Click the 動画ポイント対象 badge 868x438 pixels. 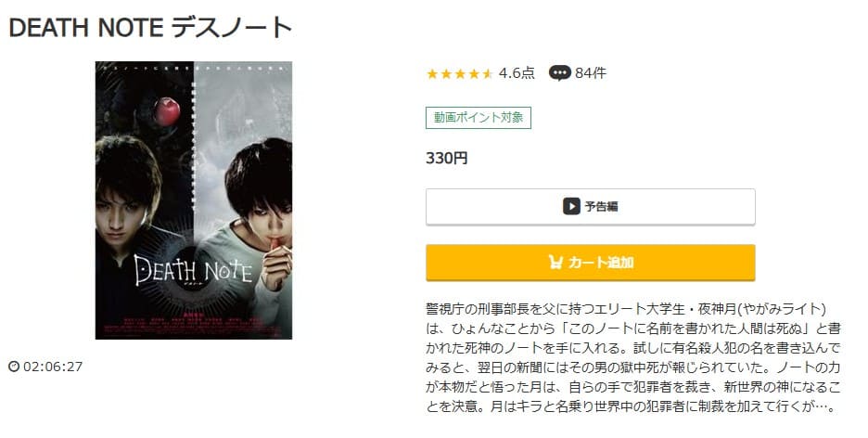click(479, 118)
